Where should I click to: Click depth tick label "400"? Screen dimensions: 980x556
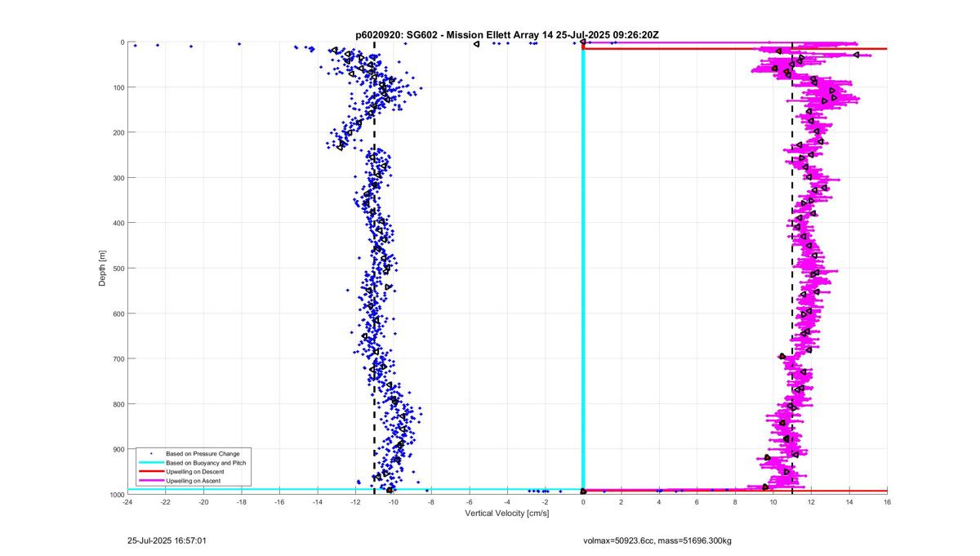(118, 223)
